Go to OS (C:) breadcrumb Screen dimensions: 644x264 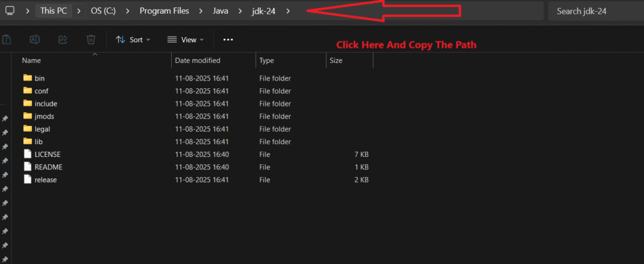(103, 11)
